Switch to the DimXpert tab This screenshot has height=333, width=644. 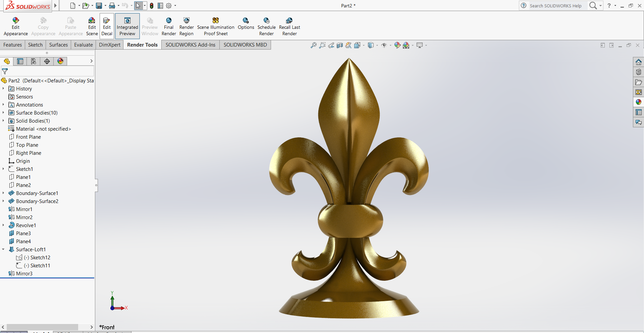point(110,45)
